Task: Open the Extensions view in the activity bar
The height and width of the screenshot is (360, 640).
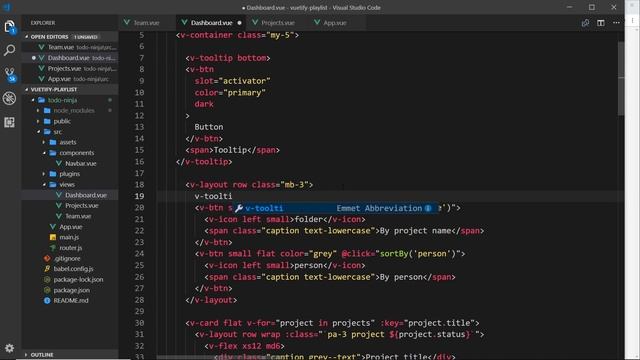Action: 9,122
